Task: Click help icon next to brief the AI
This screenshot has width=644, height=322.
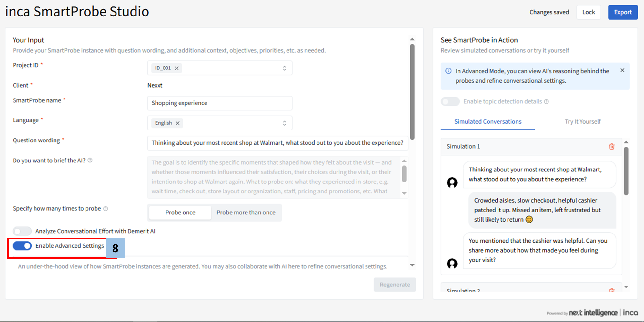Action: (90, 160)
